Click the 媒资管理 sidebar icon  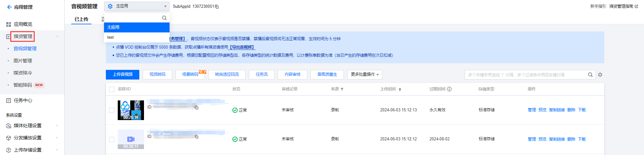pyautogui.click(x=8, y=36)
